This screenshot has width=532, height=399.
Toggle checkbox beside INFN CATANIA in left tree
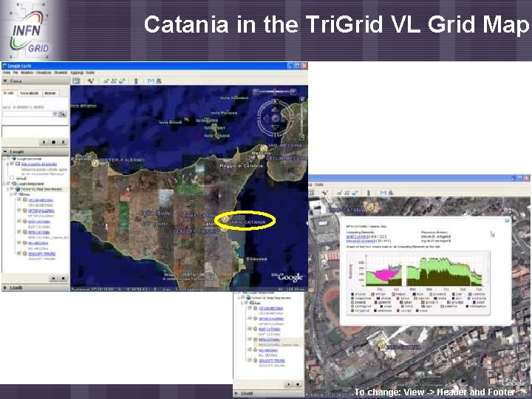click(x=19, y=232)
